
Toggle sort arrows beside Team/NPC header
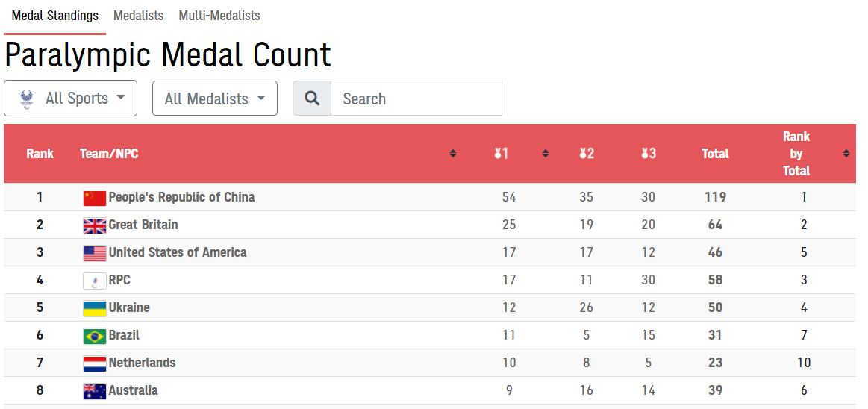(x=453, y=154)
